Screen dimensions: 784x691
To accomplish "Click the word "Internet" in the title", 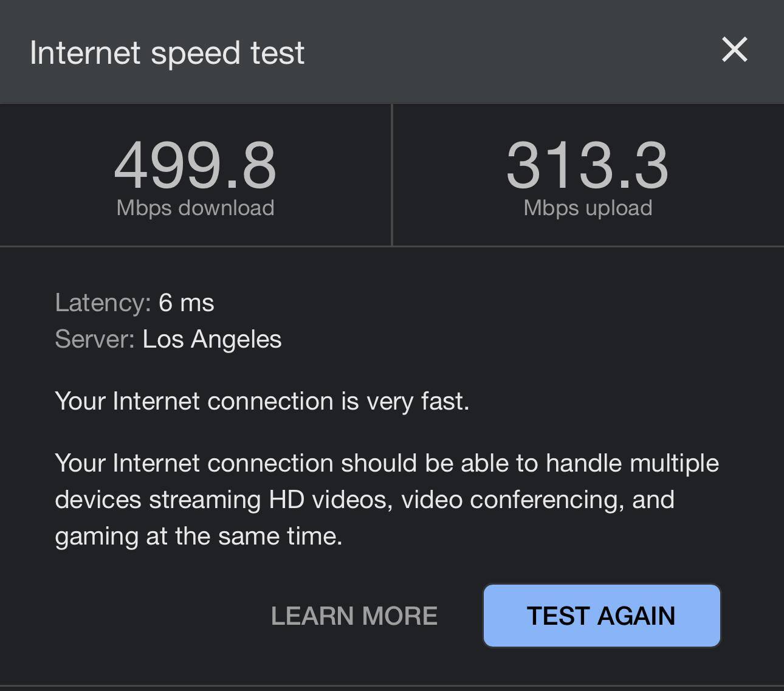I will [85, 53].
